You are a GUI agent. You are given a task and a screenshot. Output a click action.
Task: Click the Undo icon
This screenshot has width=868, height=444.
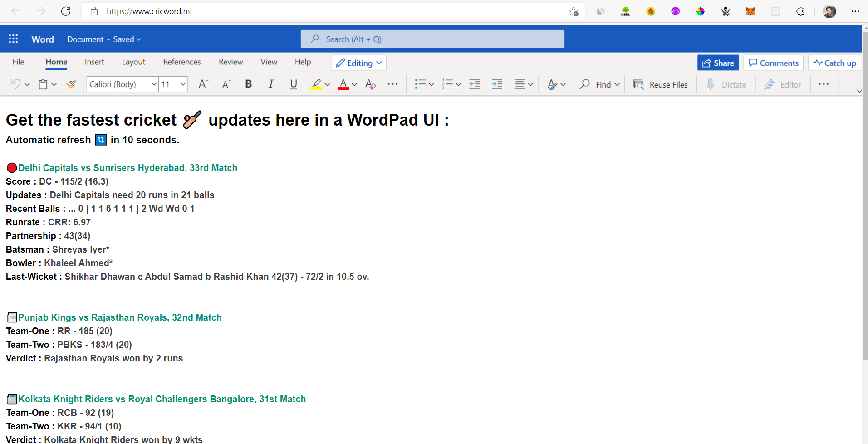(16, 84)
